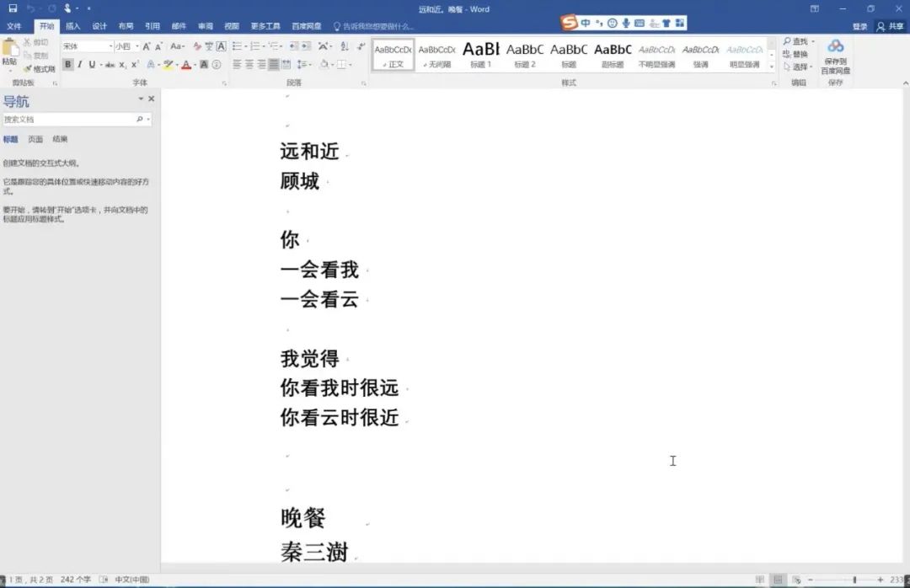Close the 导航 navigation pane
The width and height of the screenshot is (910, 588).
[x=152, y=99]
